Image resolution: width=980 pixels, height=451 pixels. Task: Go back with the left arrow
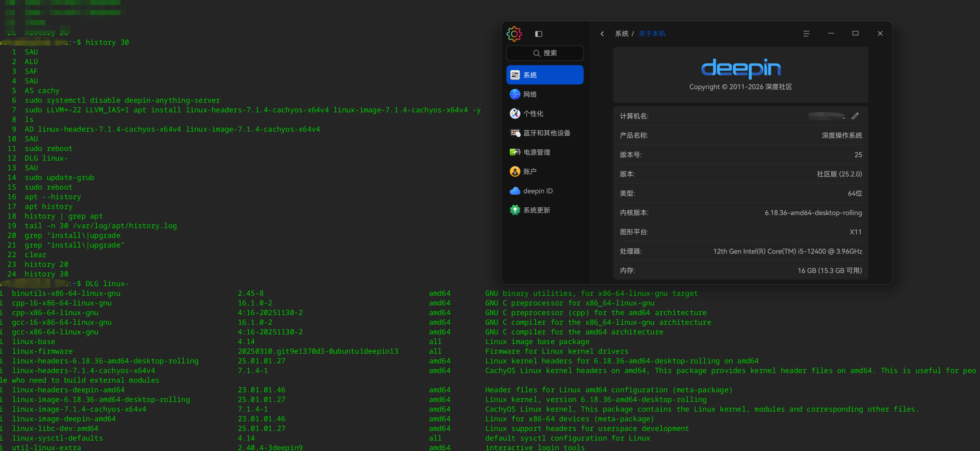click(x=602, y=34)
